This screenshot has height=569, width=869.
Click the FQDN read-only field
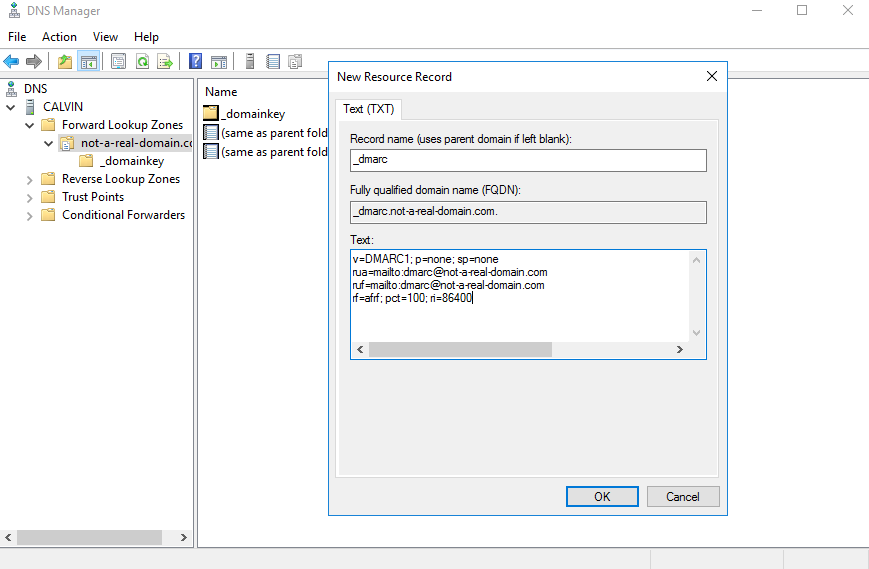pos(528,212)
